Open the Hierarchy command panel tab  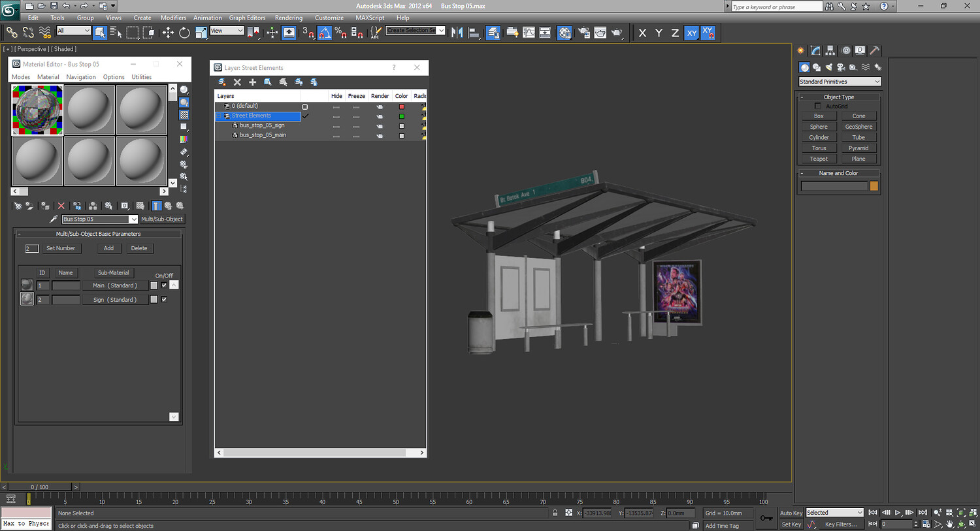point(830,50)
